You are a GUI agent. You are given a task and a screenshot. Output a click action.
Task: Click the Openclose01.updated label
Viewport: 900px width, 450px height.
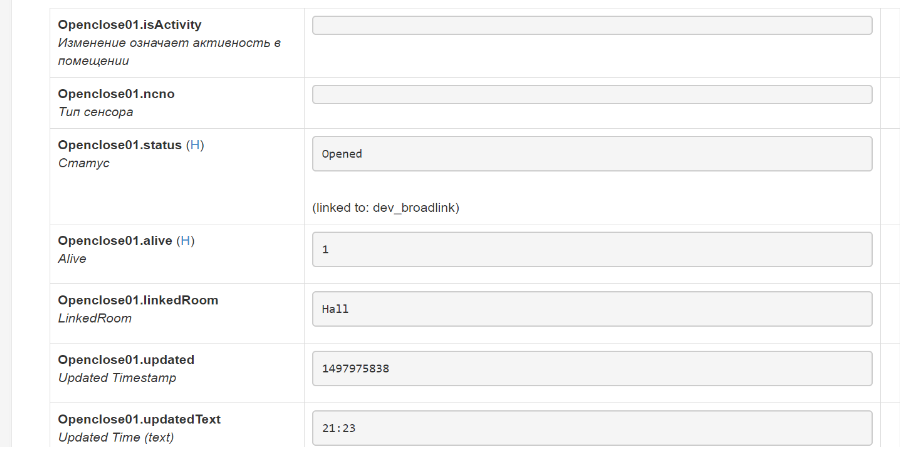[x=126, y=359]
